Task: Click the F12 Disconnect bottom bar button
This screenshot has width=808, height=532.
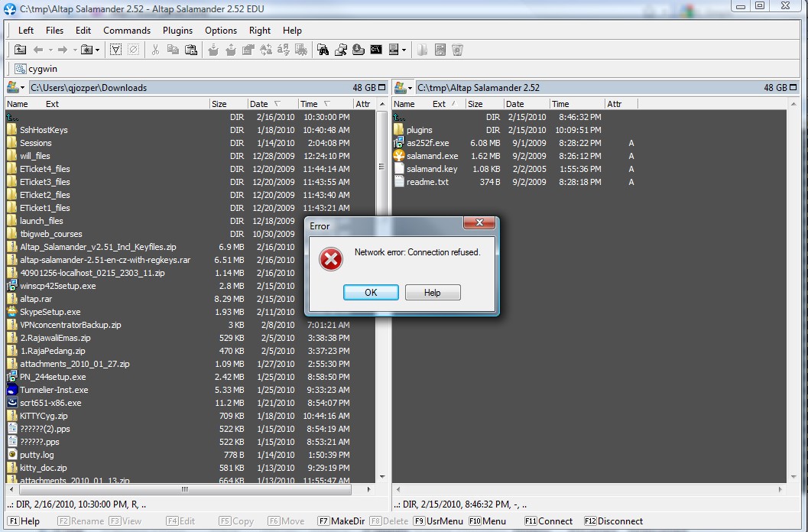Action: (x=614, y=521)
